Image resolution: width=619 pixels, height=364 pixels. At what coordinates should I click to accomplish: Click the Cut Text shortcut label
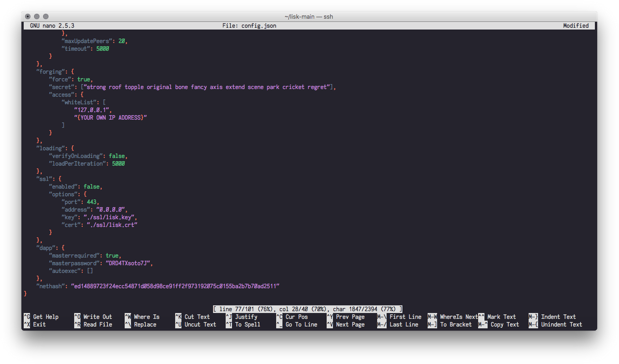(197, 317)
